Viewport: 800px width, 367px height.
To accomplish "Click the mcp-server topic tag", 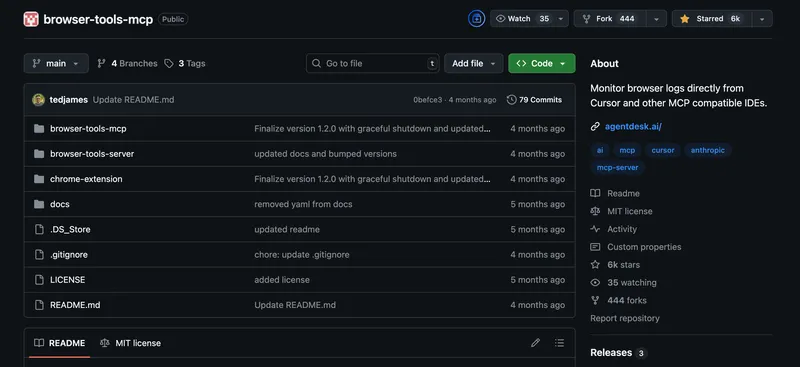I will click(x=617, y=167).
